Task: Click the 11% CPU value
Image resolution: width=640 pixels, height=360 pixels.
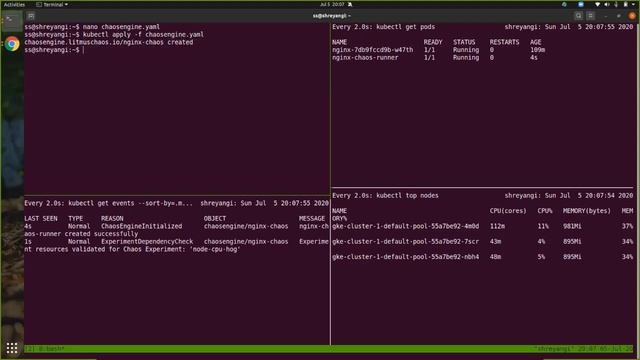Action: click(543, 226)
